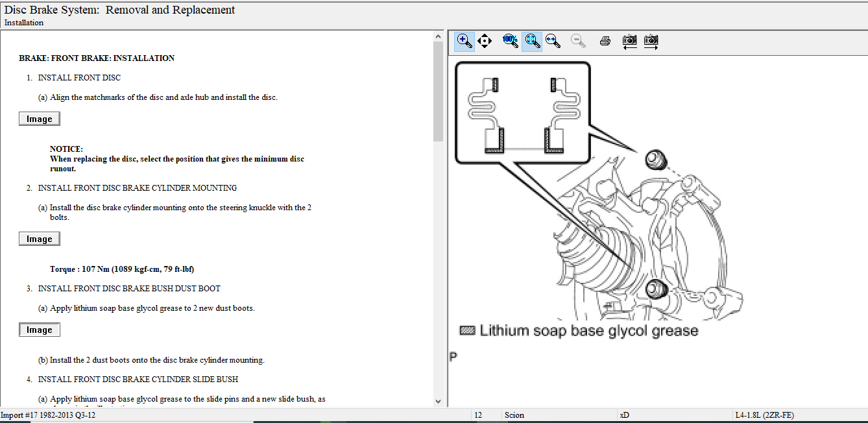This screenshot has height=423, width=868.
Task: Open Image button for dust boot grease step
Action: pos(40,330)
